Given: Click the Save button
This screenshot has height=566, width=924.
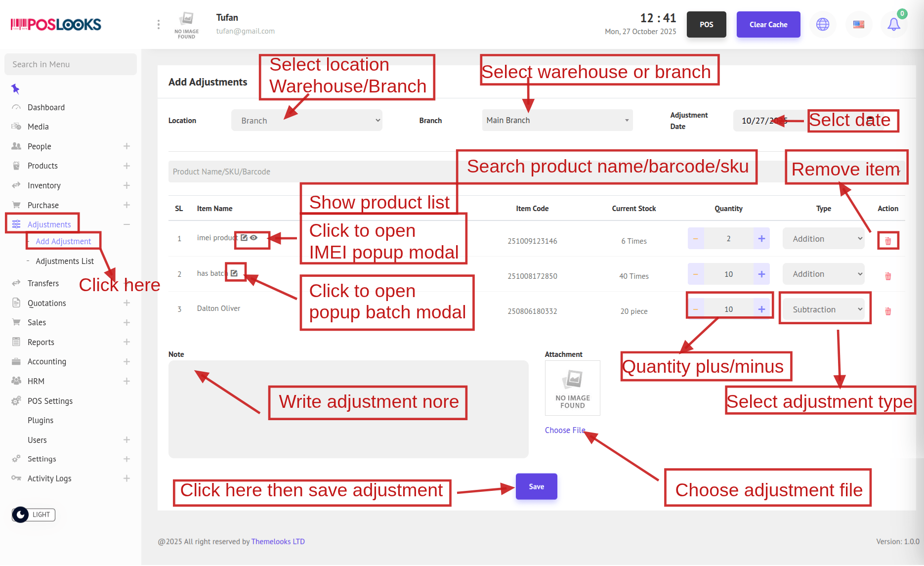Looking at the screenshot, I should coord(536,486).
